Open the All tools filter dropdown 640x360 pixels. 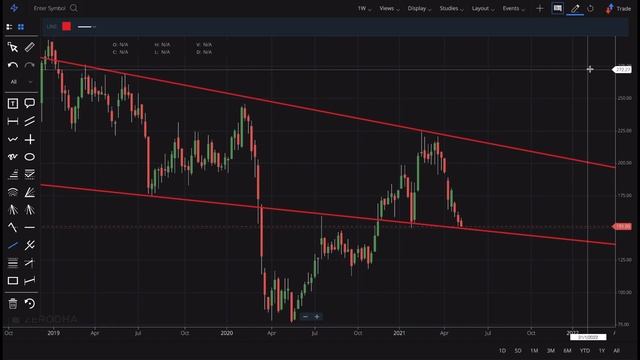pyautogui.click(x=21, y=82)
